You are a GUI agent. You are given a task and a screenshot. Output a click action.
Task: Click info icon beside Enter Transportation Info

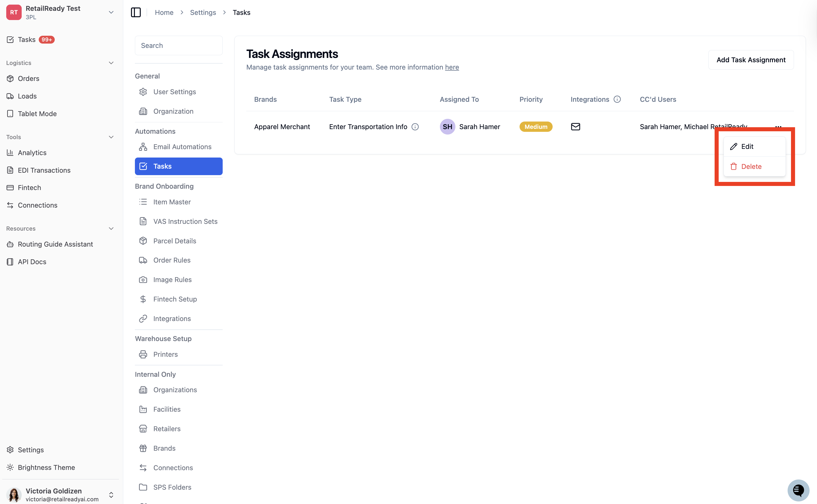click(x=415, y=127)
